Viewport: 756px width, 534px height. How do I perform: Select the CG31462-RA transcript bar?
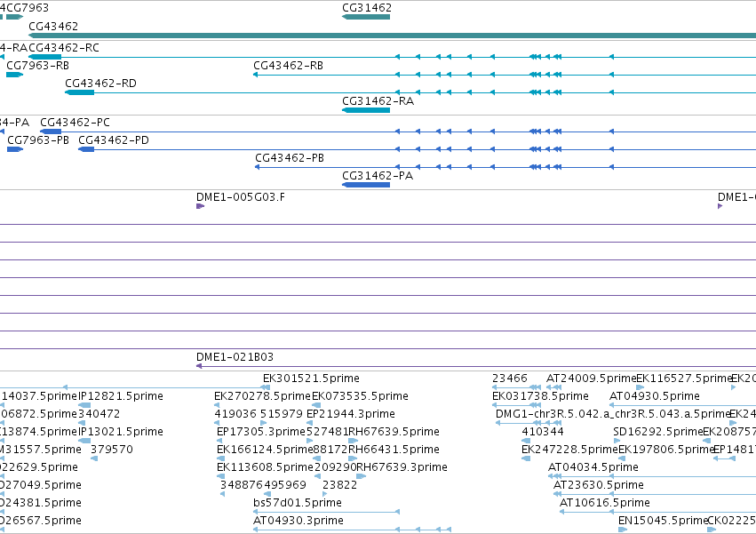point(366,110)
